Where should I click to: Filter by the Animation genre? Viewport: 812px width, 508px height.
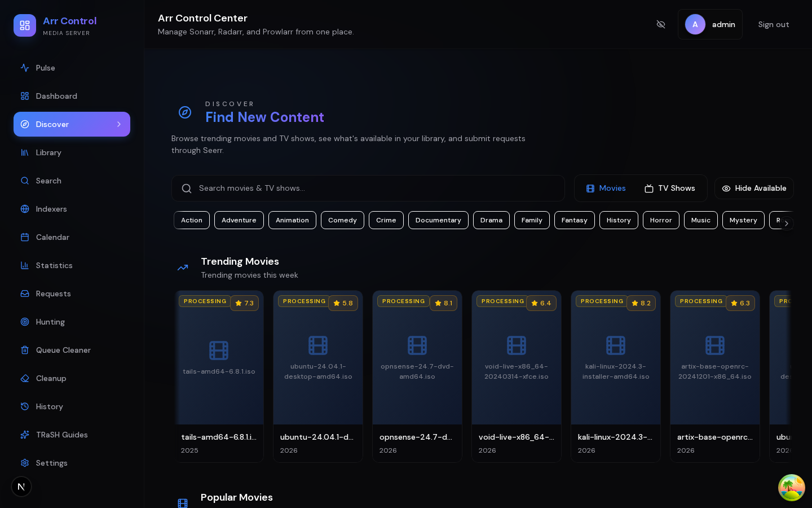(292, 220)
